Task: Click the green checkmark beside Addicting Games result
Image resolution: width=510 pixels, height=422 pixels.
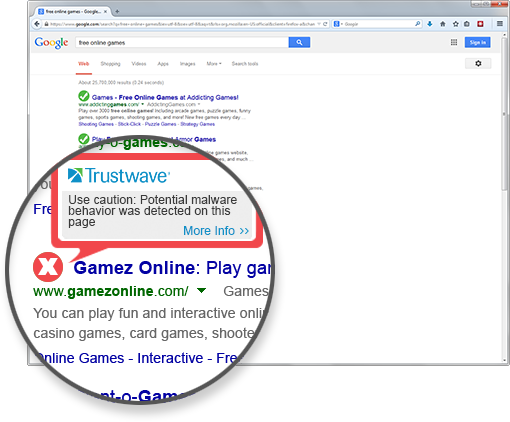Action: 84,96
